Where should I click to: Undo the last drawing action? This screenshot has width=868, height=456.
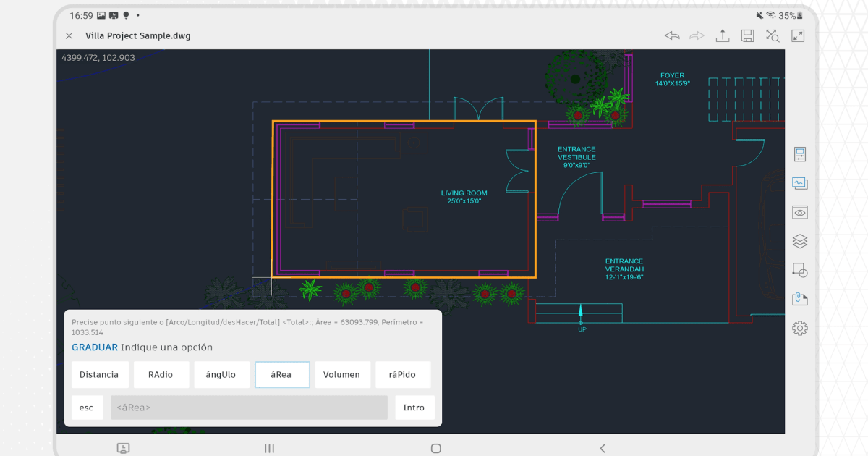[671, 35]
